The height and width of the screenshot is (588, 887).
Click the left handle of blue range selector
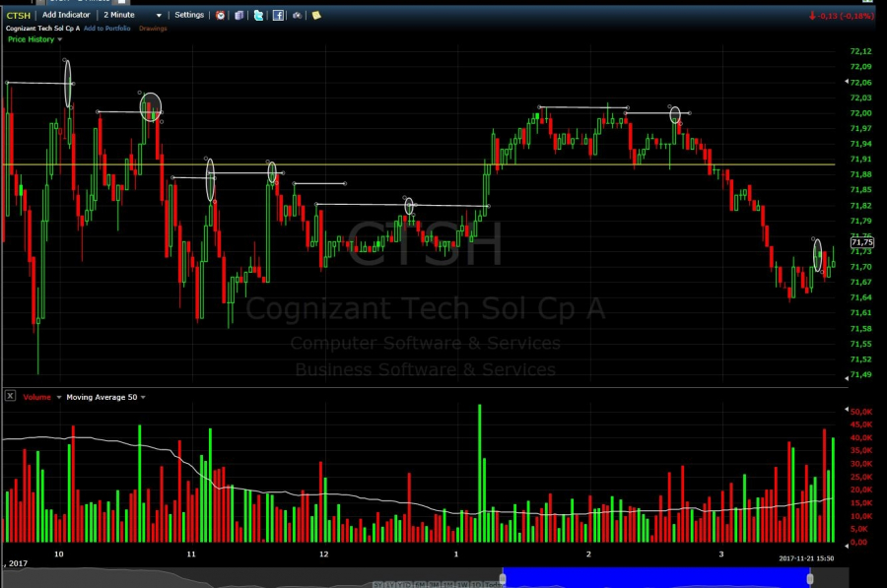click(503, 578)
